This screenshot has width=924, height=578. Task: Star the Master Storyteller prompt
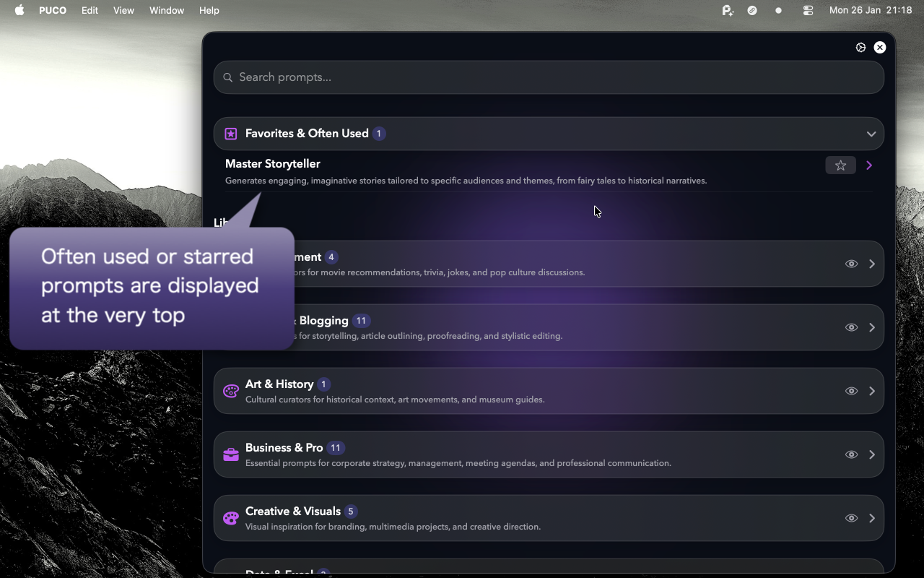840,165
